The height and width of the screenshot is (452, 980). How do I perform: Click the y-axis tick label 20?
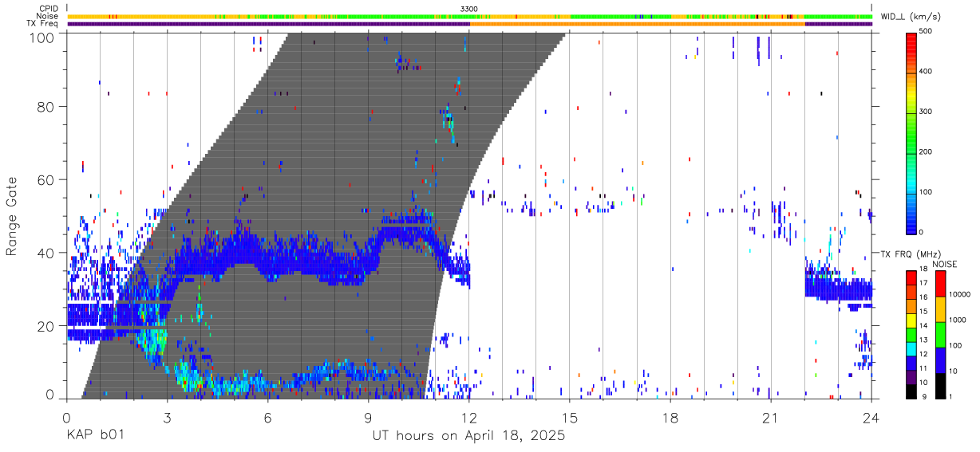coord(46,326)
